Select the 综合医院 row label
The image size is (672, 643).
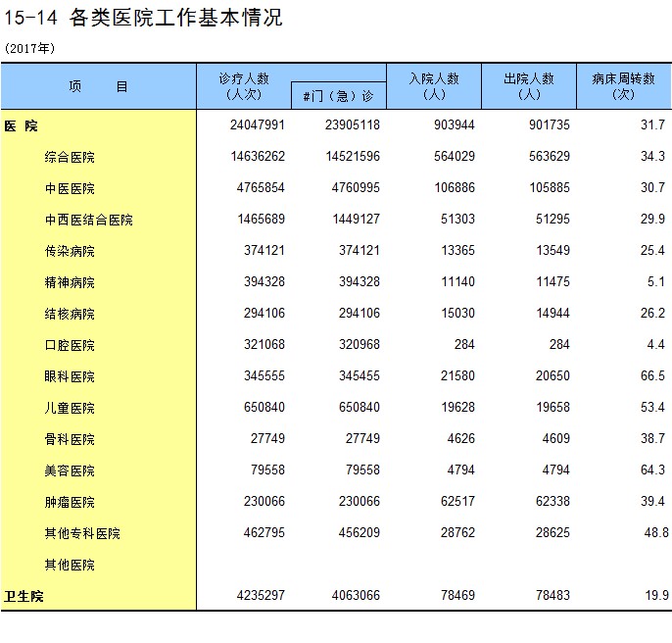(70, 157)
